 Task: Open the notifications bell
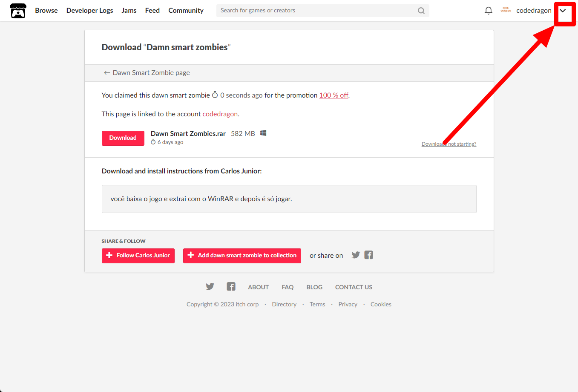point(489,11)
